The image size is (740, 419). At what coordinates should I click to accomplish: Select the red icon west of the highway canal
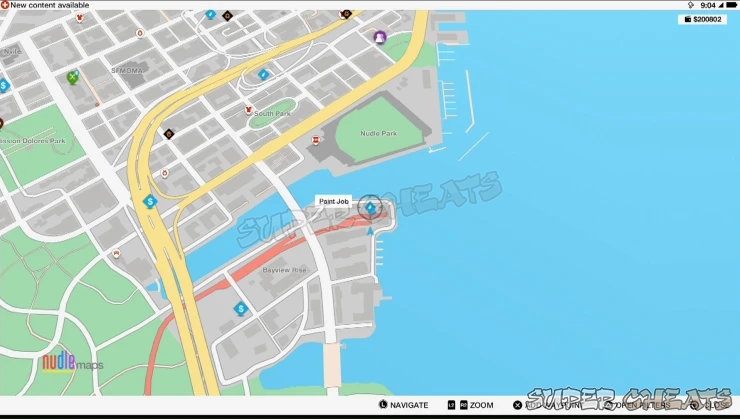coord(116,254)
